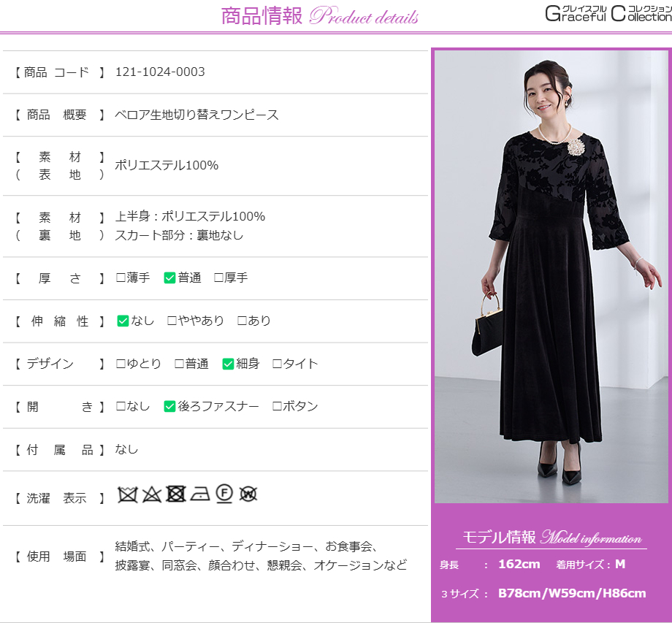Click the Graceful Collection logo
672x623 pixels.
click(x=608, y=13)
